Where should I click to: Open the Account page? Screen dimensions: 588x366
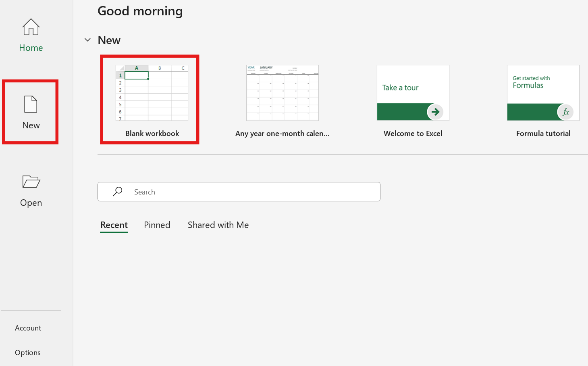point(28,328)
